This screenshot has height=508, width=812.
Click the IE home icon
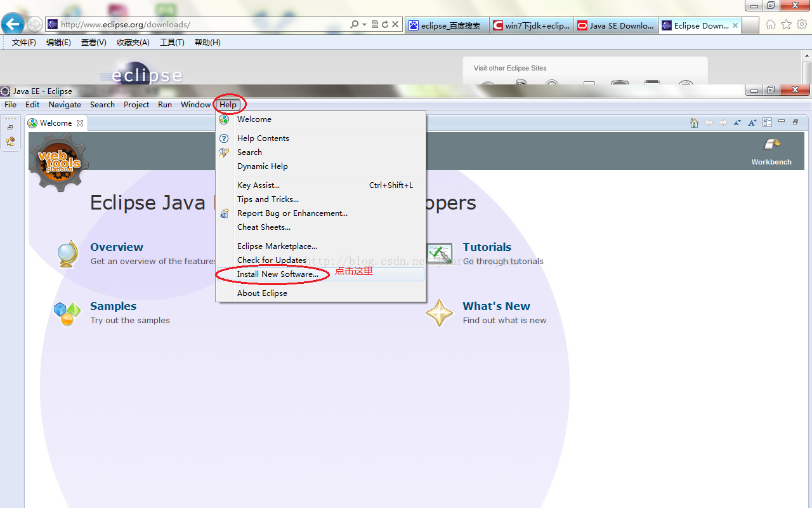771,25
